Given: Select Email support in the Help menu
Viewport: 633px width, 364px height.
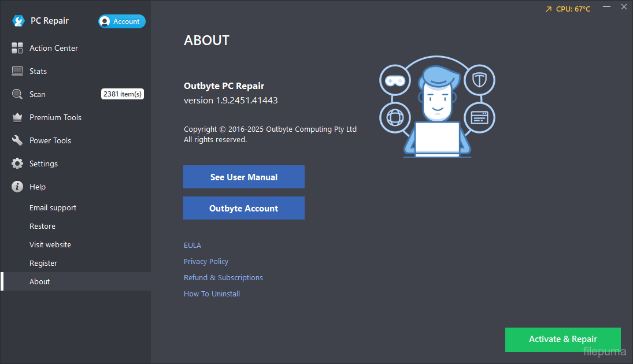Looking at the screenshot, I should click(x=53, y=208).
